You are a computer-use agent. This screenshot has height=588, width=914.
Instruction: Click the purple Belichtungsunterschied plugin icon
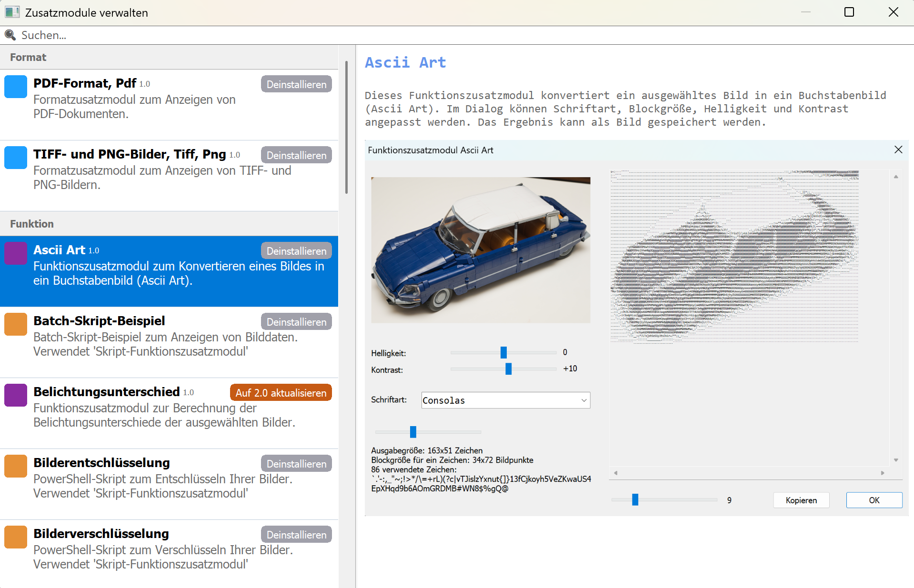click(16, 395)
